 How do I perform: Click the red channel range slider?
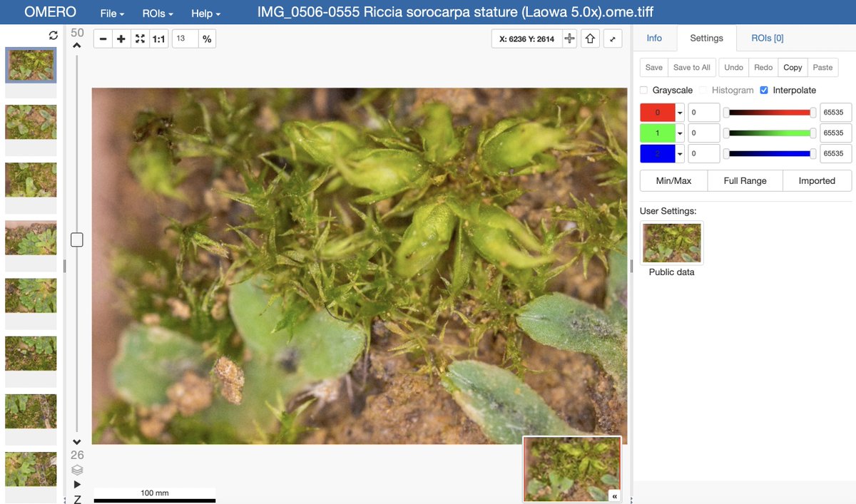point(770,113)
